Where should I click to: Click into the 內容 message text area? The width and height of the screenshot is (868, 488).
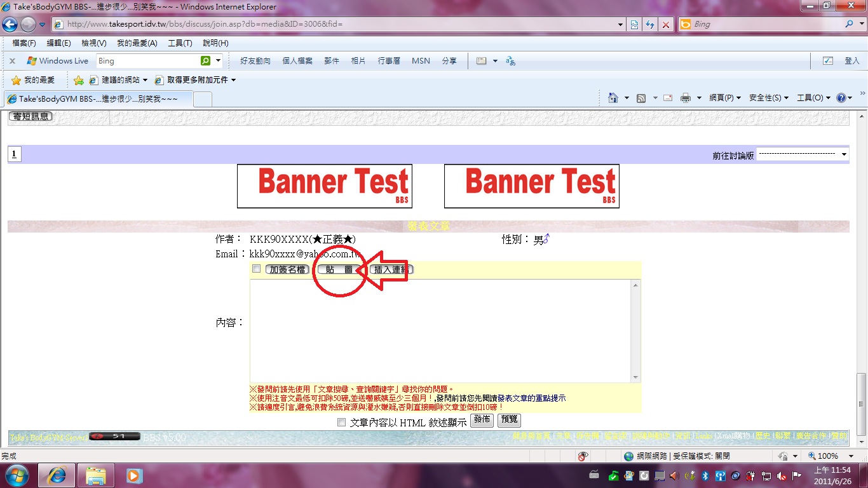coord(440,331)
